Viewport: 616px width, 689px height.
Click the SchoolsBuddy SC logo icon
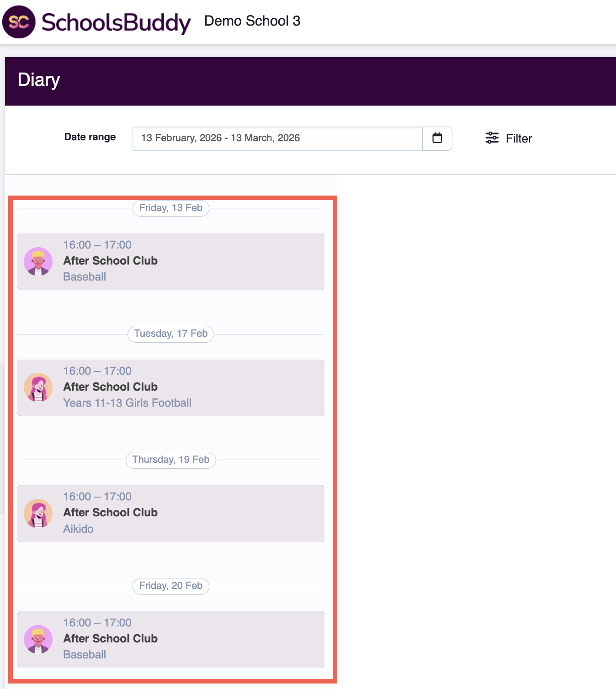pos(19,22)
